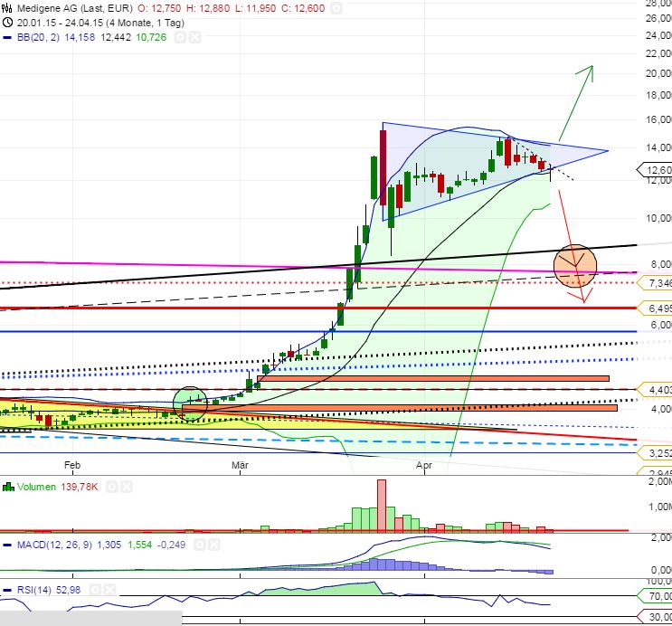Click the MACD histogram value -0,249
Screen dimensions: 672x626
point(172,545)
